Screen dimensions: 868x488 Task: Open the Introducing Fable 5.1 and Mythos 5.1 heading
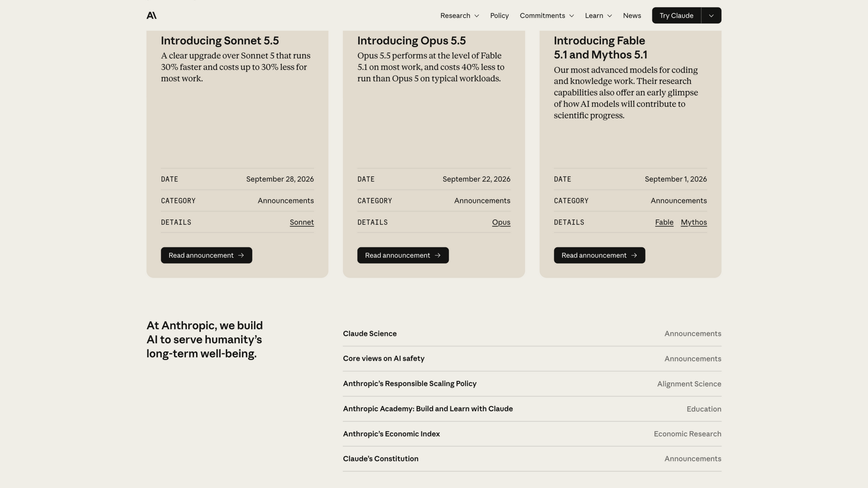(600, 47)
